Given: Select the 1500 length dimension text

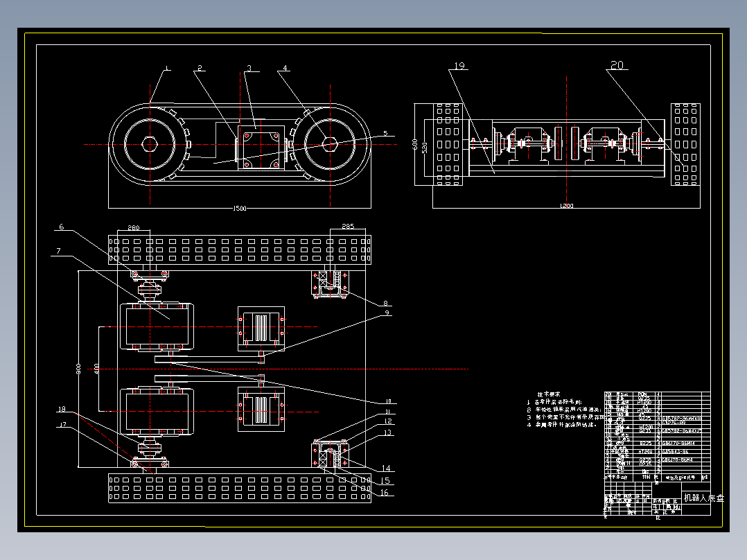Looking at the screenshot, I should (x=240, y=208).
